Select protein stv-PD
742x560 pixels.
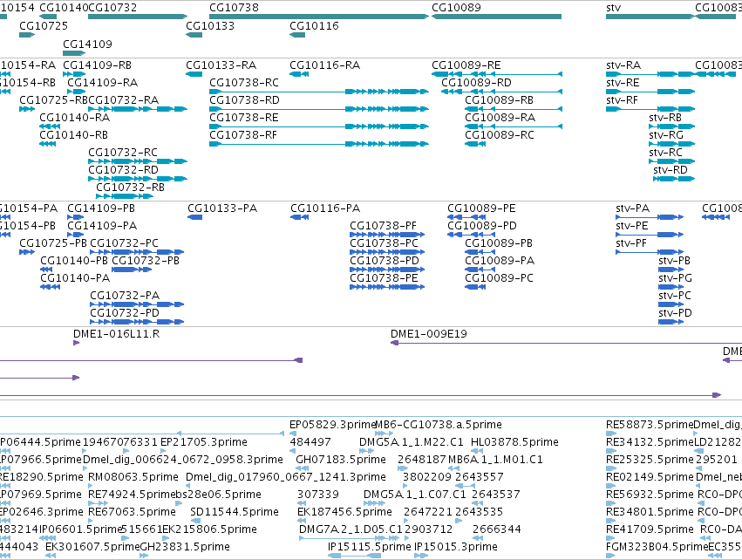coord(671,322)
